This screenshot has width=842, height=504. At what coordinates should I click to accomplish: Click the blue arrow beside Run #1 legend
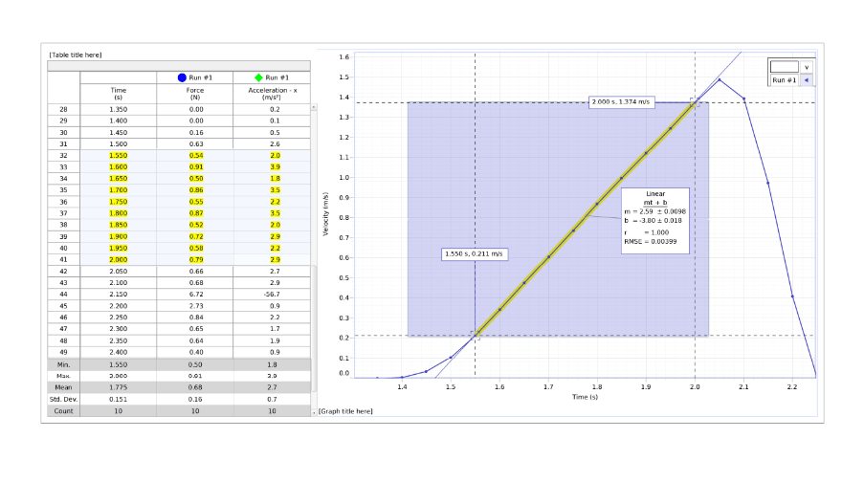(806, 80)
